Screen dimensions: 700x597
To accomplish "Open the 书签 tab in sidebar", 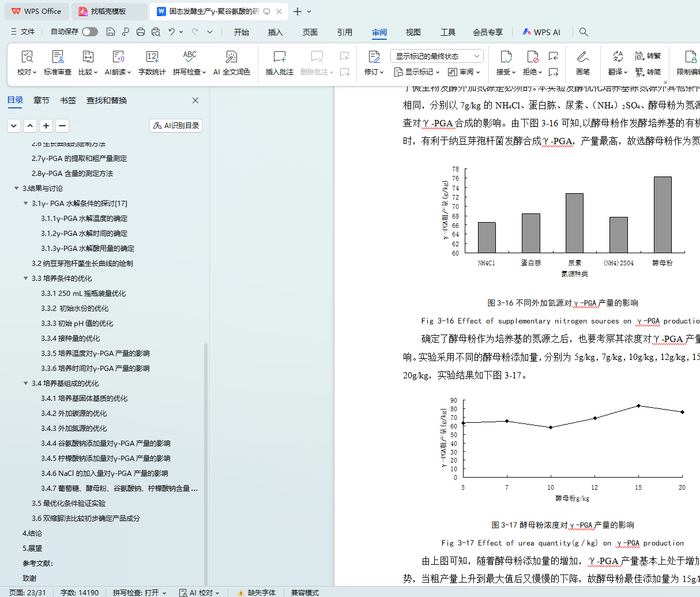I will pyautogui.click(x=68, y=100).
